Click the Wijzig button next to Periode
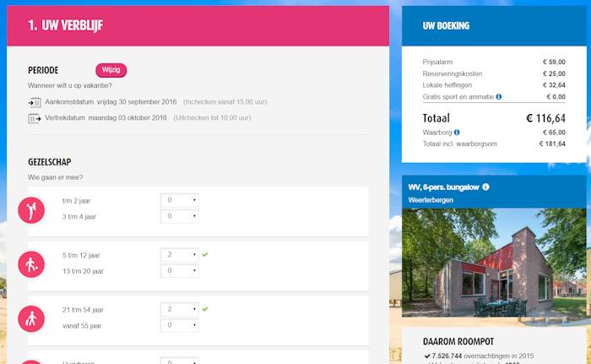Viewport: 591px width, 364px height. pos(111,70)
